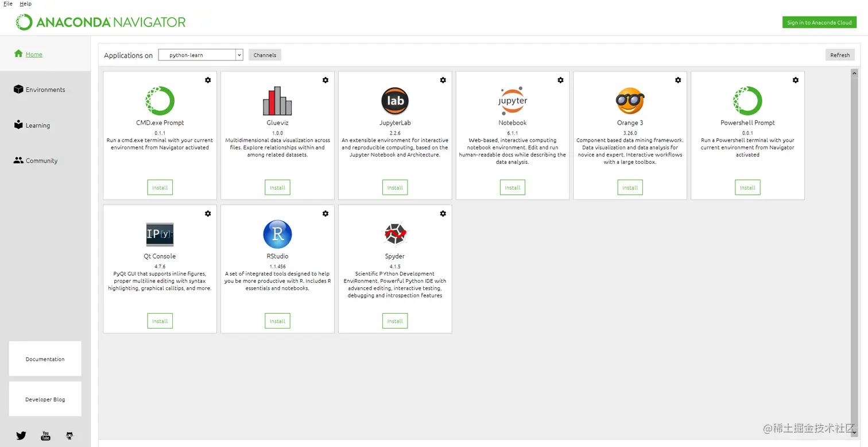
Task: Click Notebook version 6.1.1 text
Action: (513, 133)
